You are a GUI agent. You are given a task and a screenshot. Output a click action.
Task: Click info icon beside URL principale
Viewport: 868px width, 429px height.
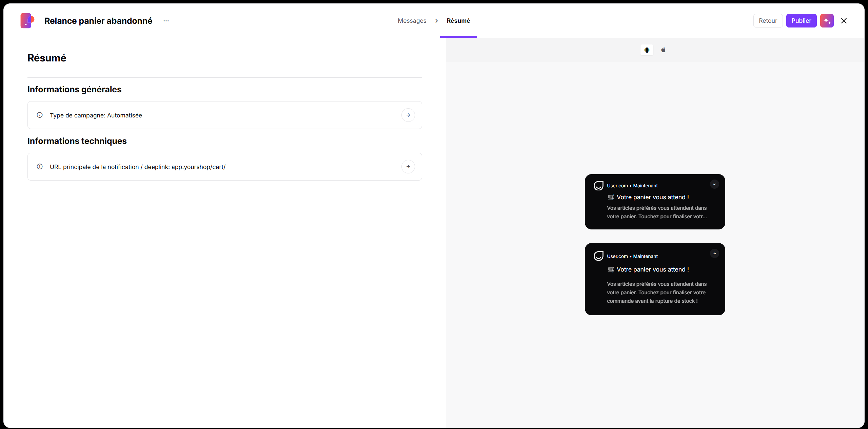point(40,167)
